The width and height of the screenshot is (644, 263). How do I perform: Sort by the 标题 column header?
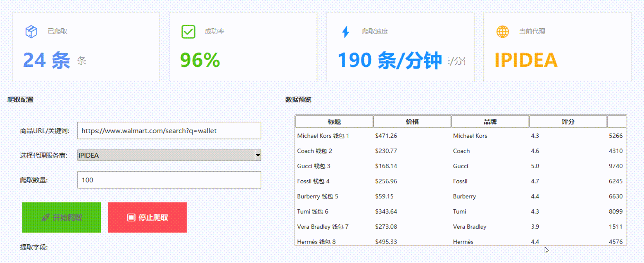(334, 121)
